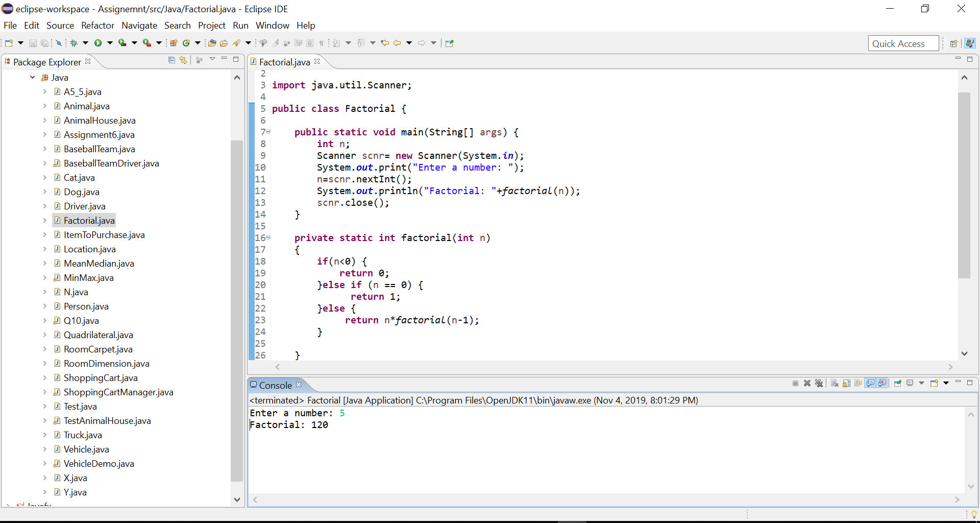
Task: Open the Project menu
Action: coord(212,26)
